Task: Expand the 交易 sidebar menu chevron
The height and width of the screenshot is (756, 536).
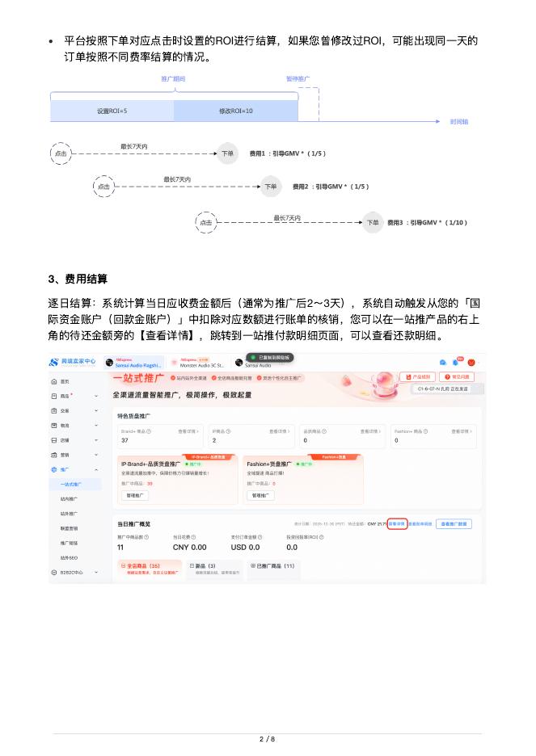Action: tap(96, 411)
